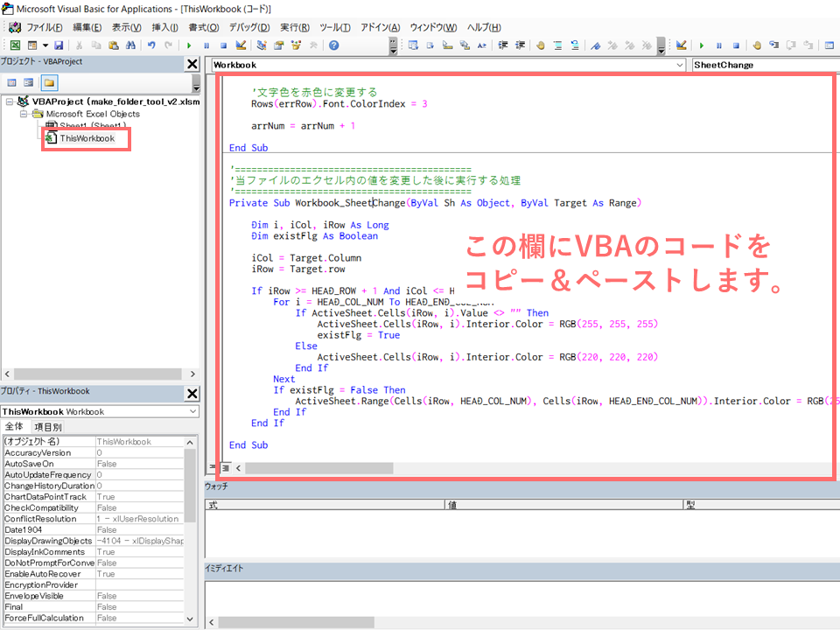The height and width of the screenshot is (630, 840).
Task: Open the dropdown arrow beside Insert UserForm
Action: 45,45
